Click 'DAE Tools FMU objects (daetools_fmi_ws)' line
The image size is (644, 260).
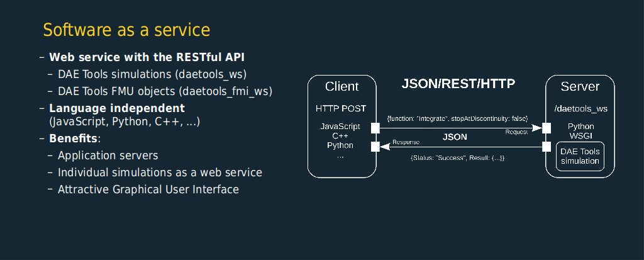pos(165,91)
